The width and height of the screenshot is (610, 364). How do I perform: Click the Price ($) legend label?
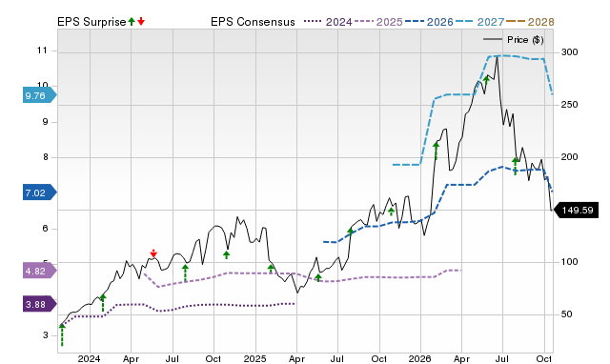click(525, 40)
